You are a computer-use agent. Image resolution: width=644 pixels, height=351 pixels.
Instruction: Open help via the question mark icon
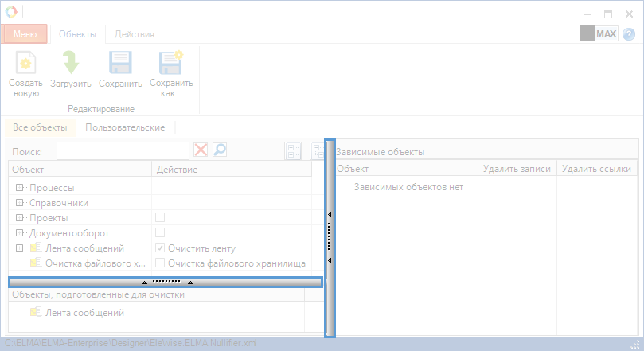click(629, 34)
